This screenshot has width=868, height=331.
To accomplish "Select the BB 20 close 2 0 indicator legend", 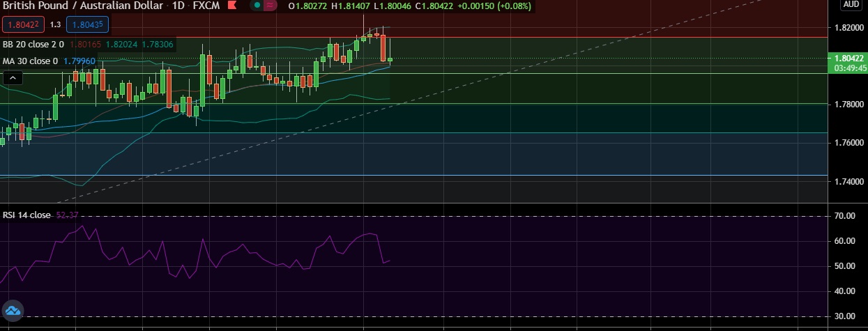I will [33, 45].
